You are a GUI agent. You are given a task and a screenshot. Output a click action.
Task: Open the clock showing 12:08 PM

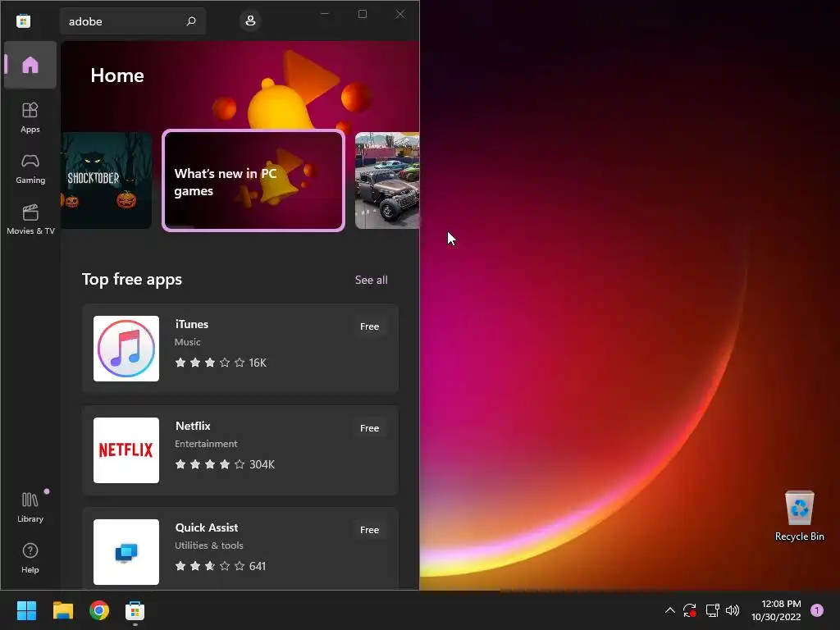tap(776, 610)
